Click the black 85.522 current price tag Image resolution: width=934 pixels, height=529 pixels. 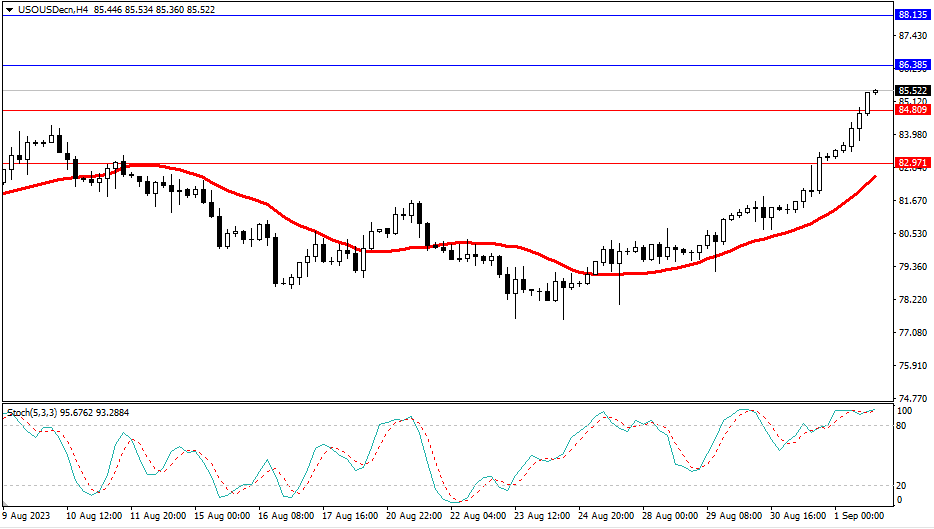[913, 90]
